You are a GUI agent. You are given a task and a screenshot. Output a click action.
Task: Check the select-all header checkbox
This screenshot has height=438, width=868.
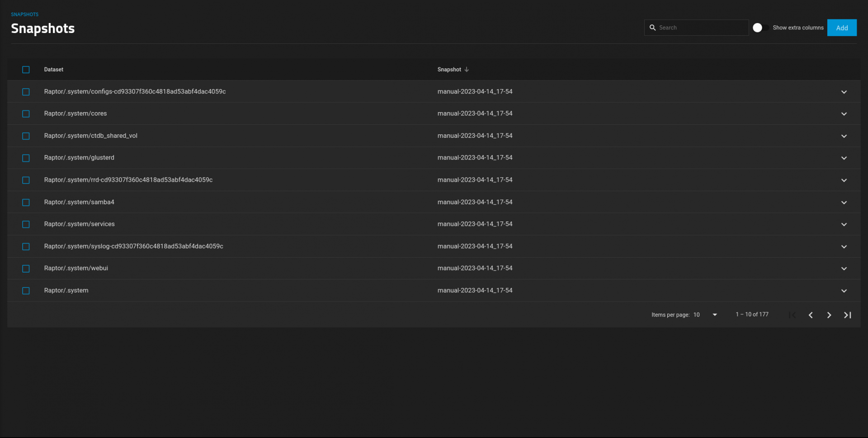tap(26, 70)
